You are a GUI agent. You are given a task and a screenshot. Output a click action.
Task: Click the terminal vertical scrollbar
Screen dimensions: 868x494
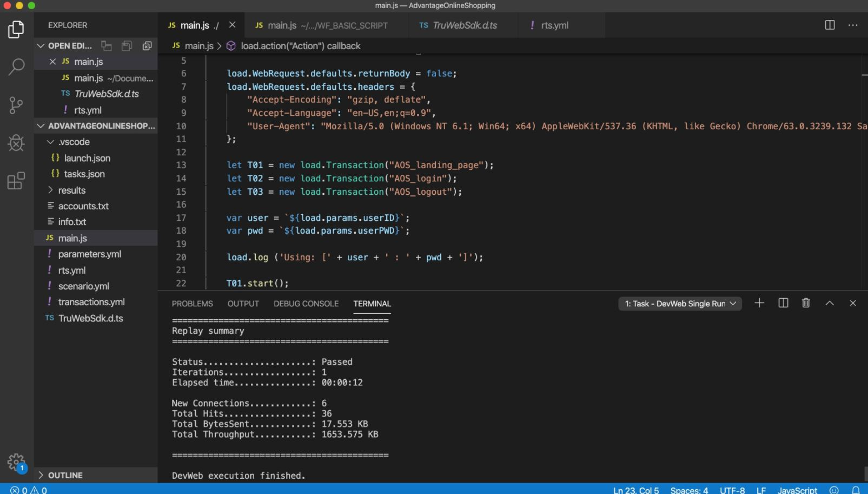(x=864, y=473)
